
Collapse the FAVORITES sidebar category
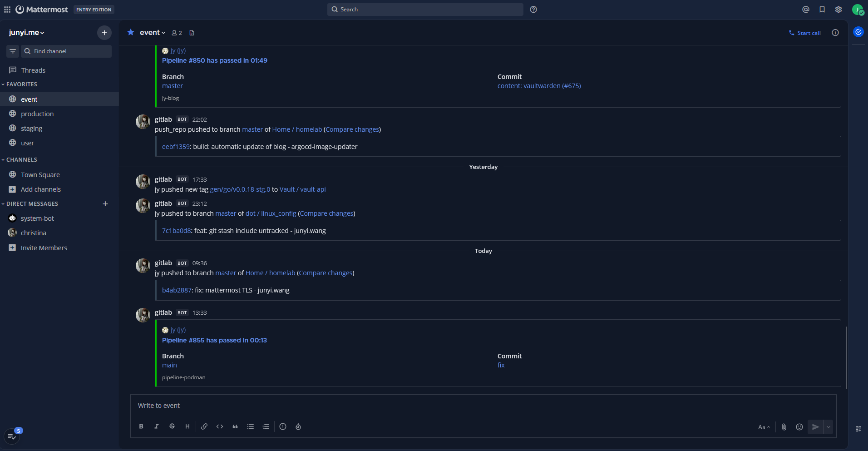tap(21, 84)
